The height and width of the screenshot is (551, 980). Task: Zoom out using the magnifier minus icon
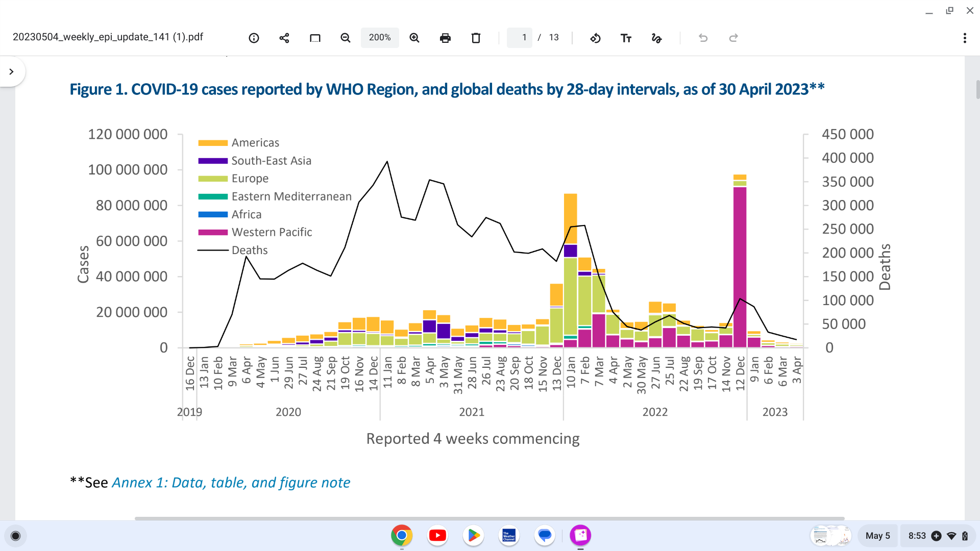point(346,38)
